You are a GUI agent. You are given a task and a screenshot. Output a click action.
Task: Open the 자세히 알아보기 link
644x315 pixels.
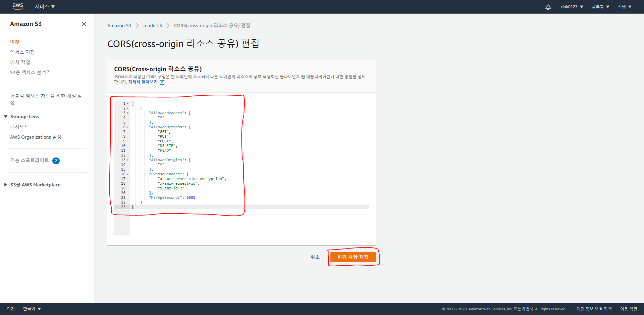[x=143, y=82]
